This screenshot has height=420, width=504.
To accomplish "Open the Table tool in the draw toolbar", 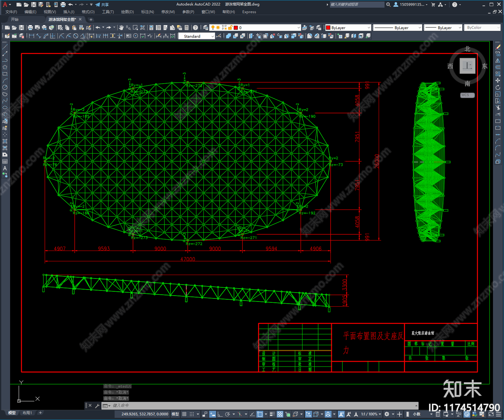I will pyautogui.click(x=5, y=161).
